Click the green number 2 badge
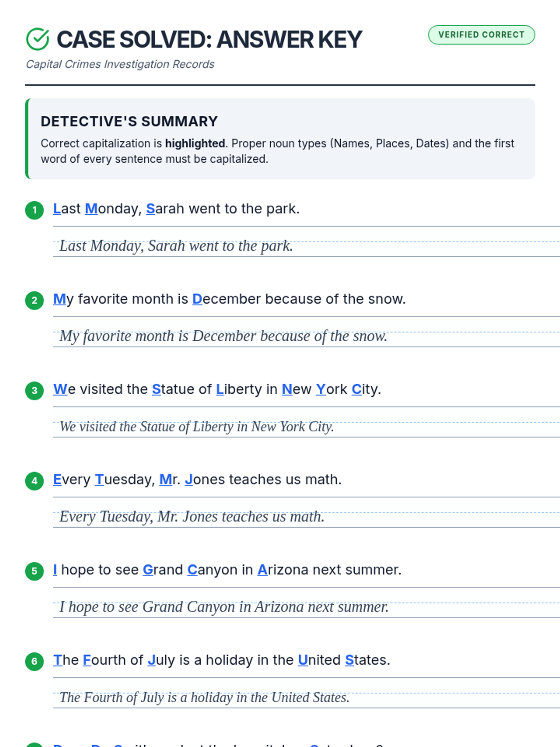The height and width of the screenshot is (747, 560). [35, 300]
